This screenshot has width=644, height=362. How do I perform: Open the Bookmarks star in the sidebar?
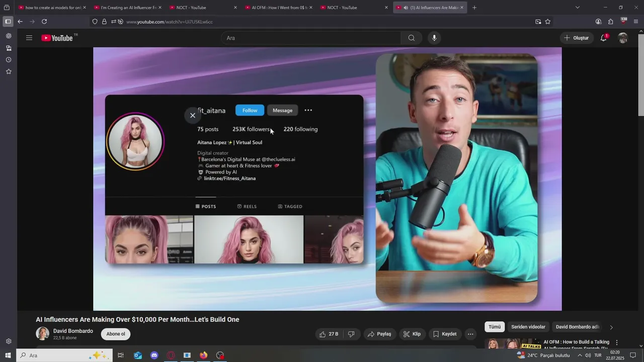click(x=9, y=72)
